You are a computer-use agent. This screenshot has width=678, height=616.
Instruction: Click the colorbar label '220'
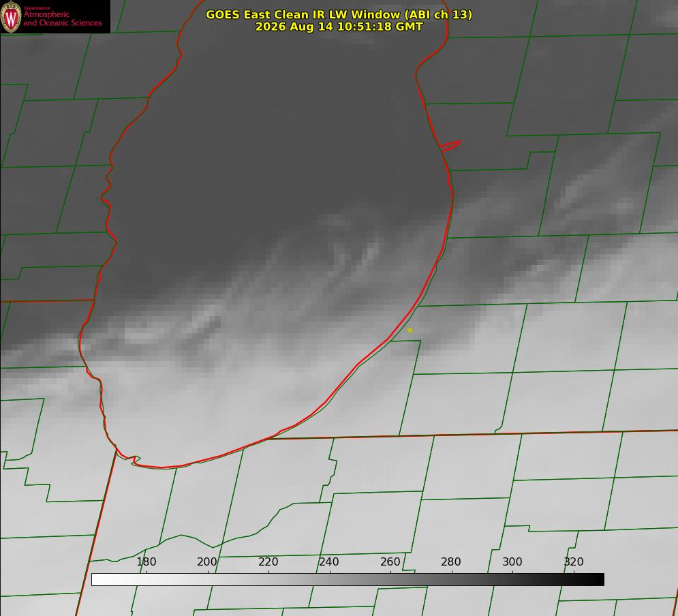click(268, 562)
